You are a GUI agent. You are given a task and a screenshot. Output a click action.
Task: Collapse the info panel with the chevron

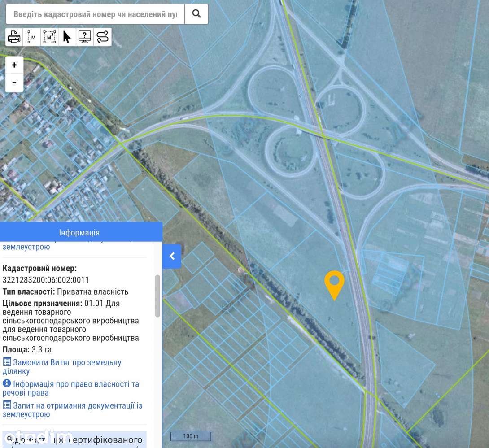pyautogui.click(x=172, y=256)
